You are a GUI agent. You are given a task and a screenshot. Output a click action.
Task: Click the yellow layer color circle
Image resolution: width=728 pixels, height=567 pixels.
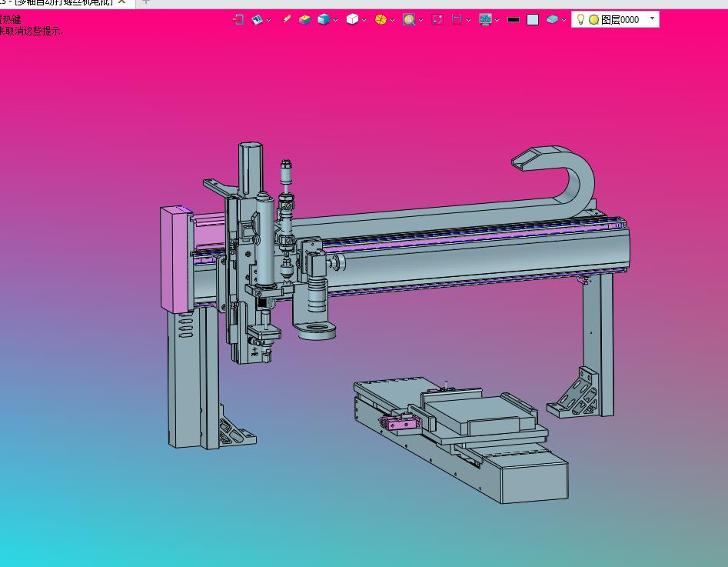593,20
